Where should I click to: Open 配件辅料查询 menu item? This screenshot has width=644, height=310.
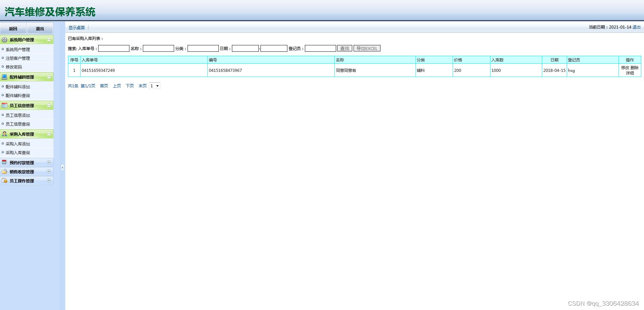(18, 95)
